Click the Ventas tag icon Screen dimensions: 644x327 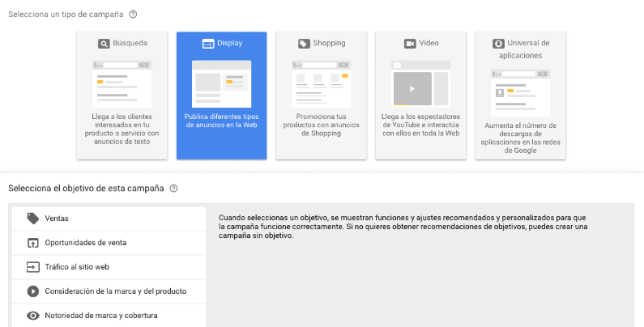[33, 219]
